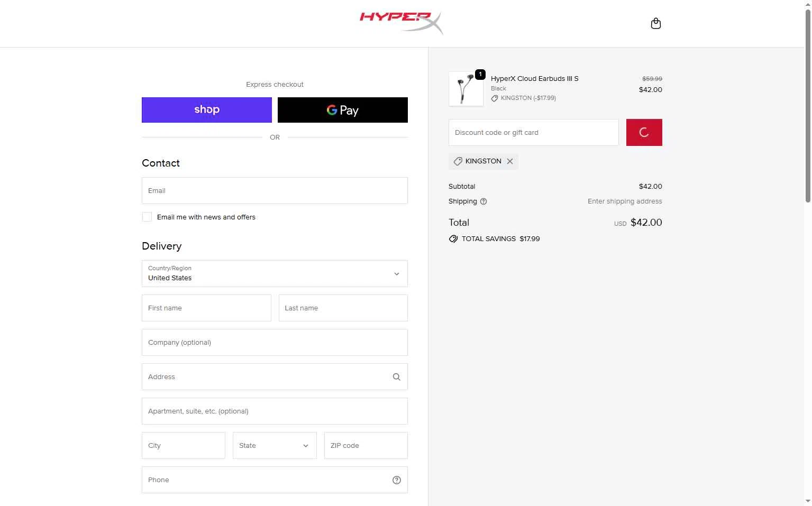
Task: Click the loading apply discount button
Action: tap(644, 132)
